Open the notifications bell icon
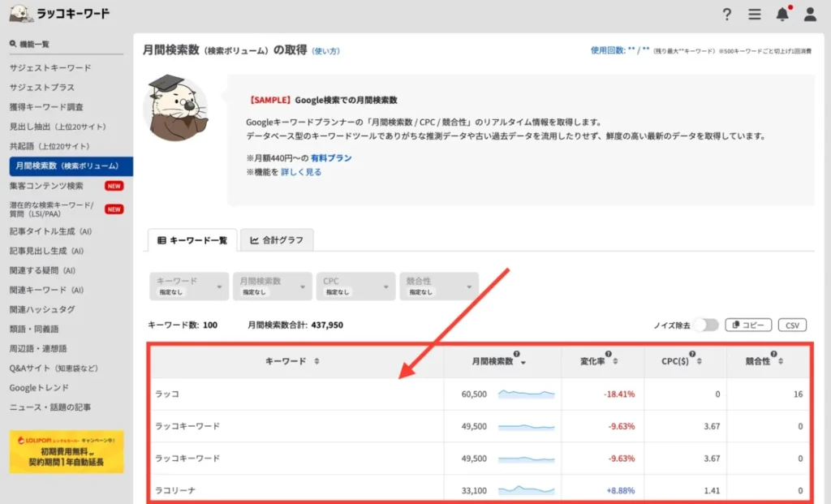This screenshot has width=831, height=504. pos(783,14)
